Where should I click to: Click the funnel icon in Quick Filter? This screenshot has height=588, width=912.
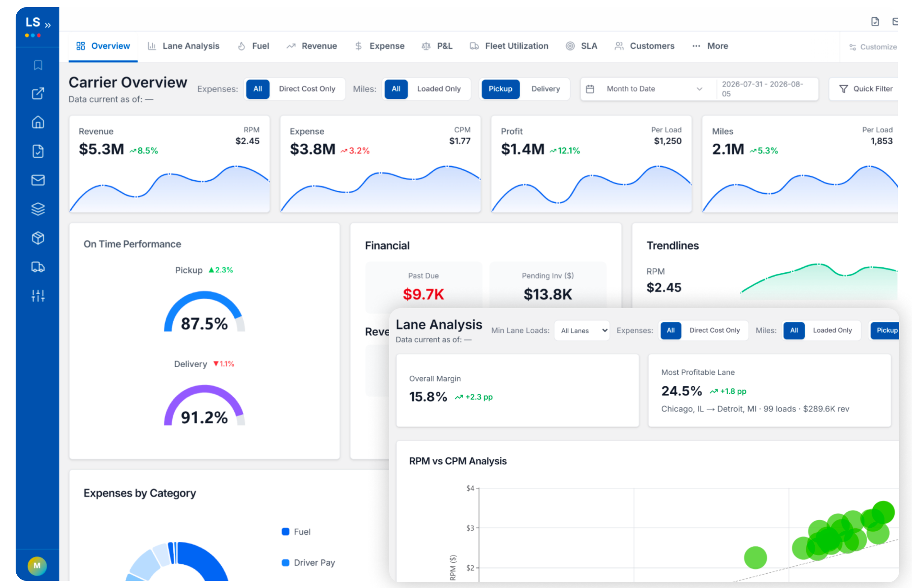(843, 89)
